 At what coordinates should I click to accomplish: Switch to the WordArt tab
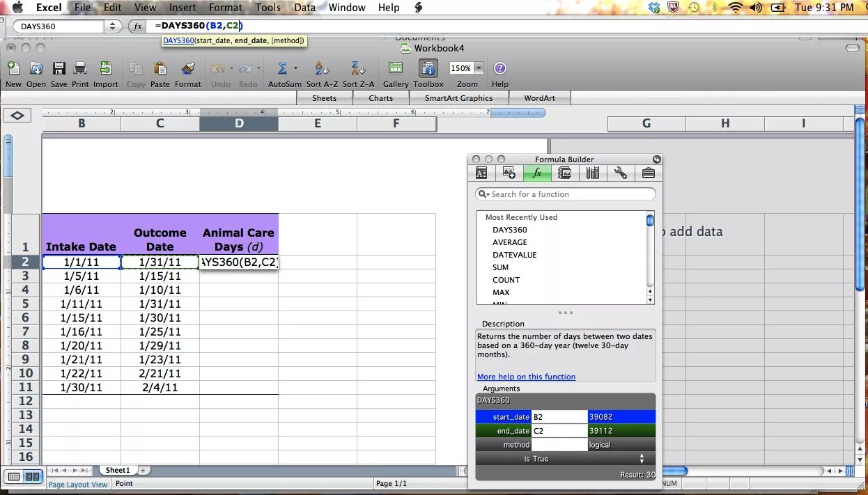click(x=540, y=98)
